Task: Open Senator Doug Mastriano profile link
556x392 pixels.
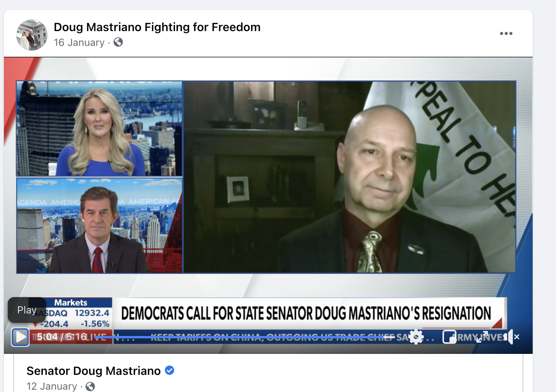Action: [94, 371]
